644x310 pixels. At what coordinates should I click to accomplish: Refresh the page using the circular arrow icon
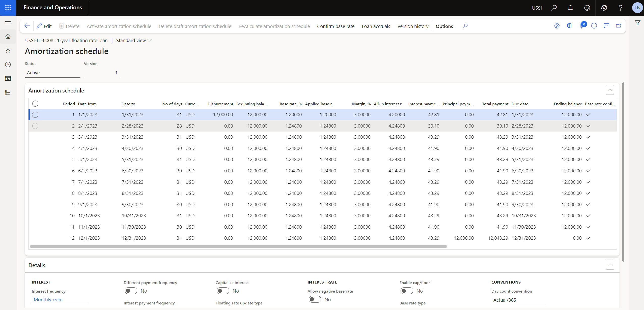[x=594, y=25]
